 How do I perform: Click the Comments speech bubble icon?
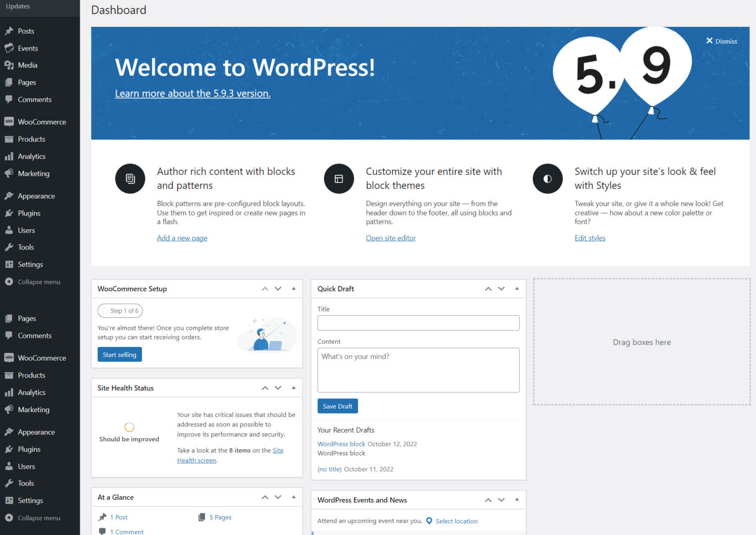click(x=10, y=99)
